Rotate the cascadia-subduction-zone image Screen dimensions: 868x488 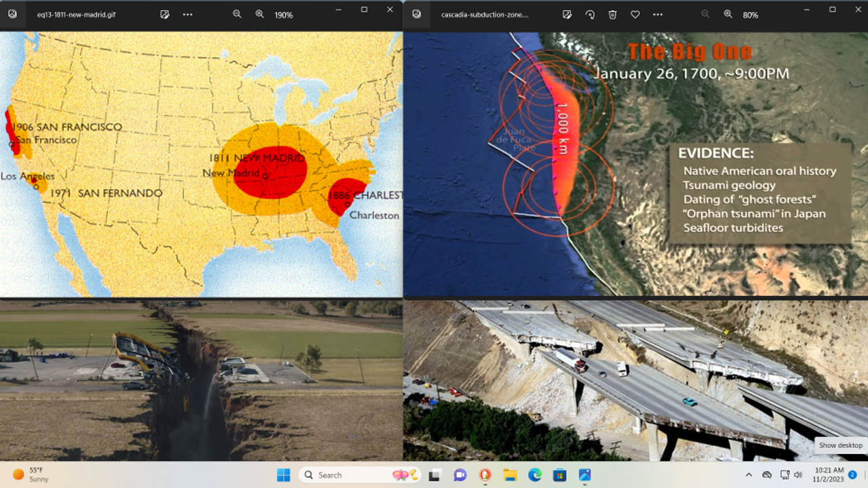point(590,14)
